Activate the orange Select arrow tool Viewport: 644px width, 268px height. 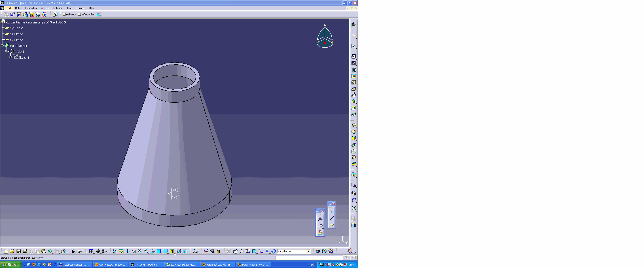click(x=354, y=36)
